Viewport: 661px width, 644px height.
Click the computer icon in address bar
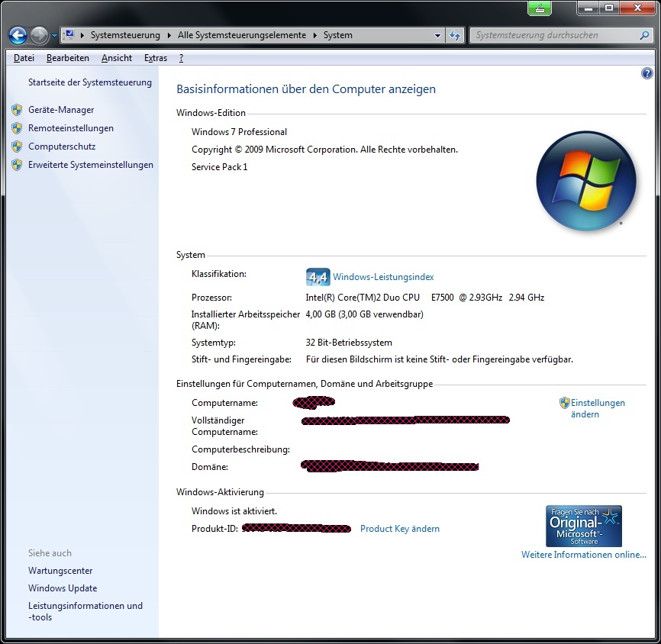(70, 34)
